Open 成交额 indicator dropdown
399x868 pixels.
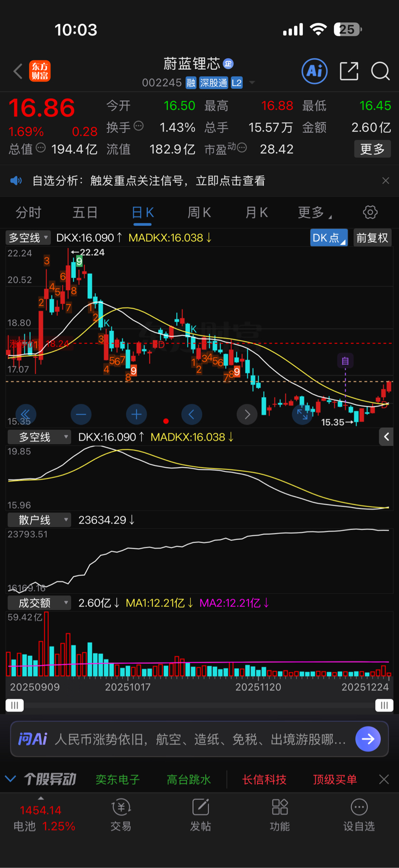click(x=39, y=603)
